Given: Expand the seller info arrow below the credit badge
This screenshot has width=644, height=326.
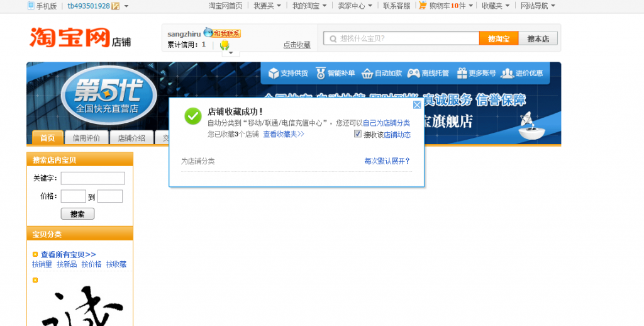Looking at the screenshot, I should click(231, 53).
